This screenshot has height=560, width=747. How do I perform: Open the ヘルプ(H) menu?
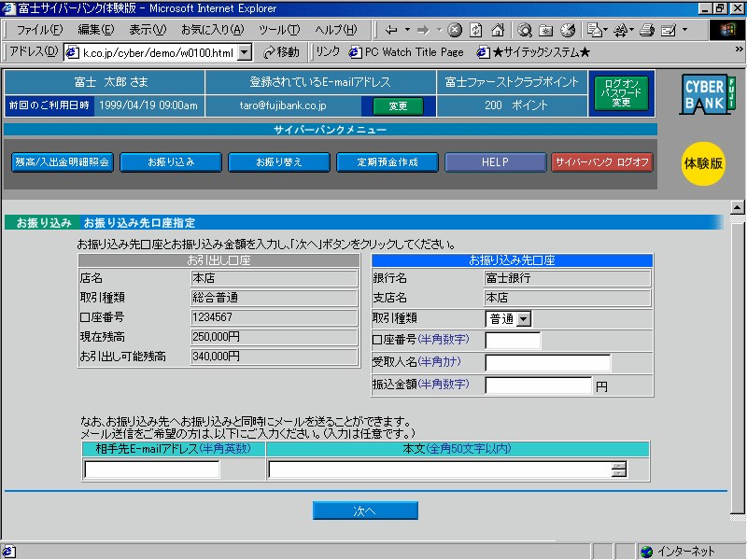(336, 30)
